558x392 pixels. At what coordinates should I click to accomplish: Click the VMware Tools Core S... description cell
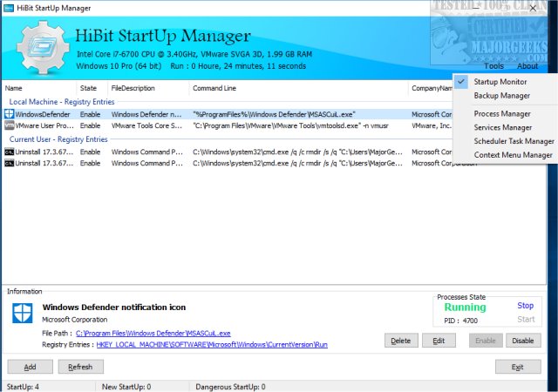(x=147, y=125)
